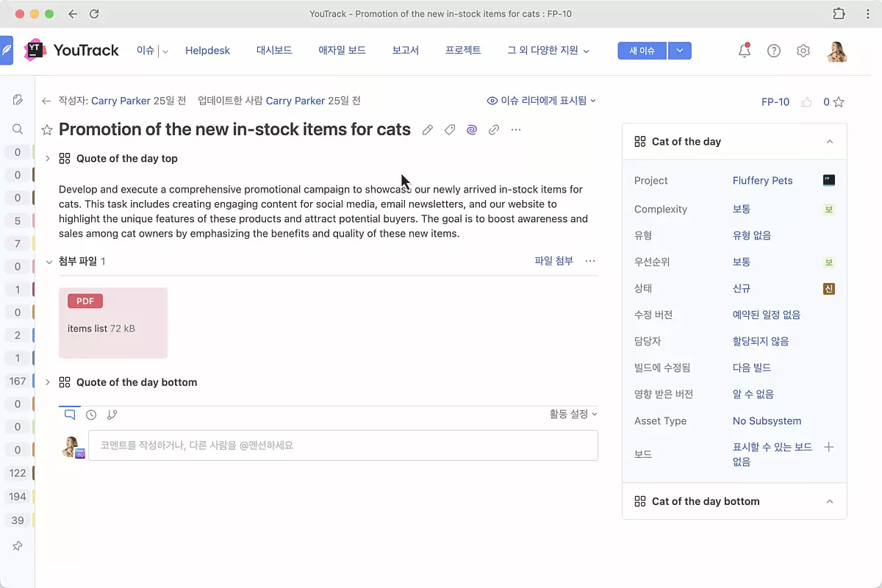Open the help question mark icon
Viewport: 882px width, 588px height.
click(x=773, y=51)
